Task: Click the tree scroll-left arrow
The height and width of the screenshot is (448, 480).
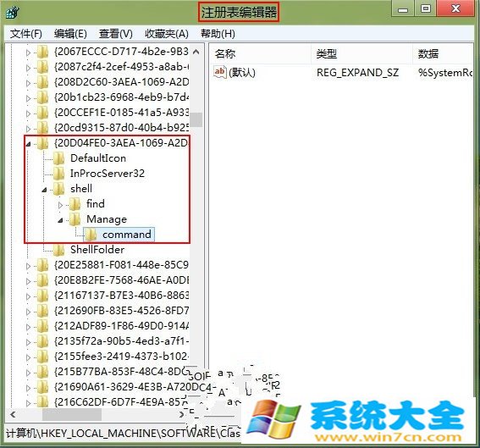Action: [13, 414]
